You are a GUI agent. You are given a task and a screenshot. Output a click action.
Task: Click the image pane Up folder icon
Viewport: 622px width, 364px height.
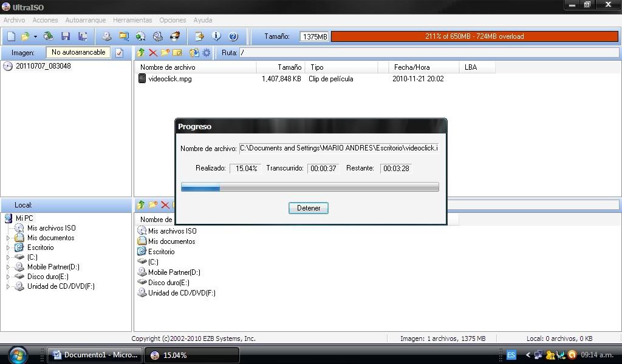141,52
